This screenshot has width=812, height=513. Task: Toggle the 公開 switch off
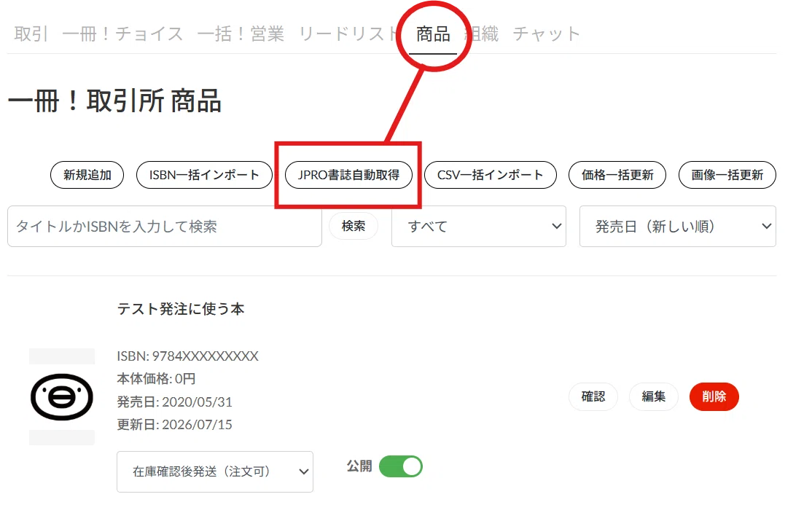click(x=401, y=466)
